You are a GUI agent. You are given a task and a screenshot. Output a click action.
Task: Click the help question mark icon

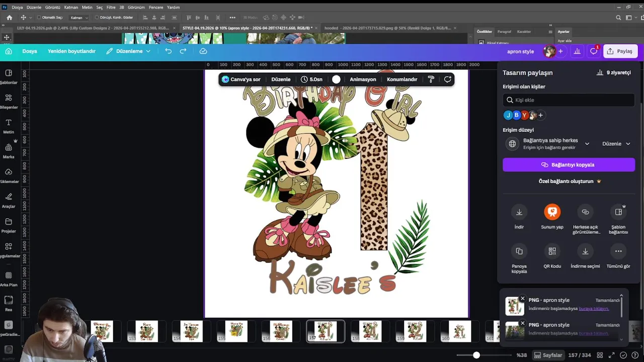tap(635, 355)
